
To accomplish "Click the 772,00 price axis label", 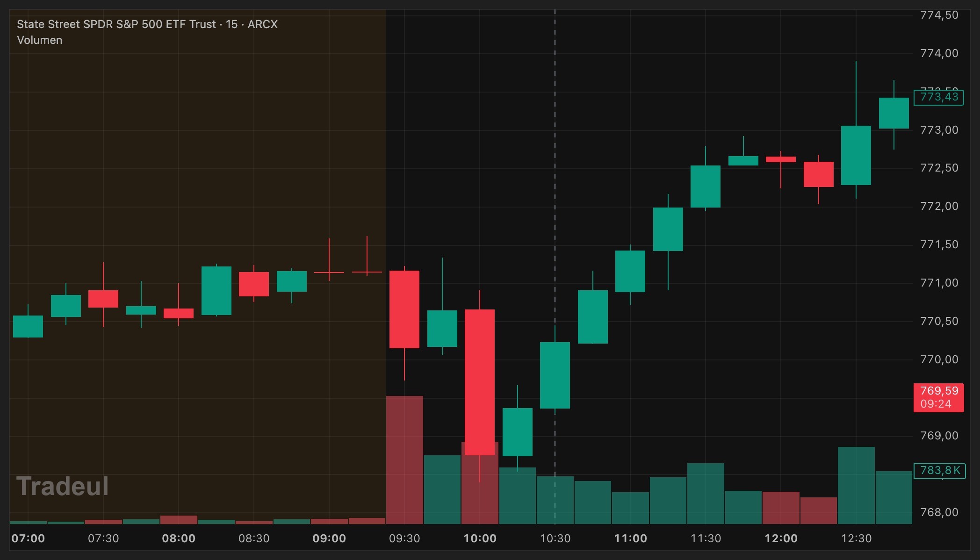I will click(939, 206).
